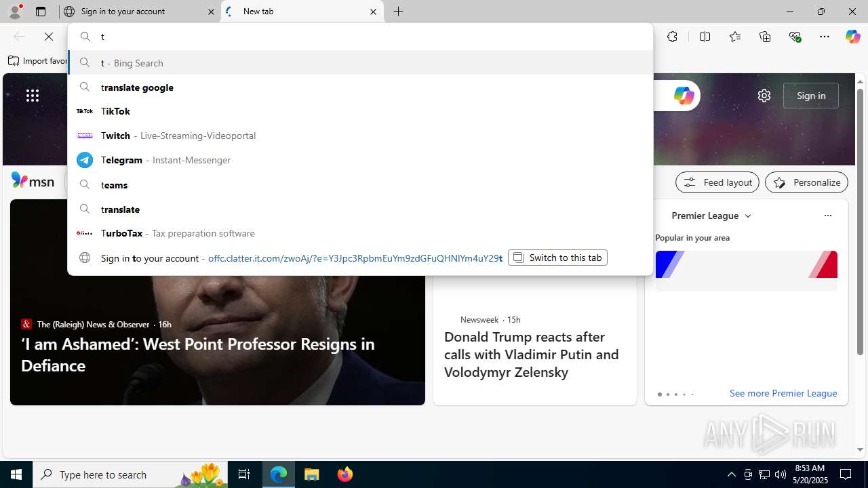Open the MSN app launcher grid
This screenshot has width=868, height=488.
pyautogui.click(x=32, y=96)
